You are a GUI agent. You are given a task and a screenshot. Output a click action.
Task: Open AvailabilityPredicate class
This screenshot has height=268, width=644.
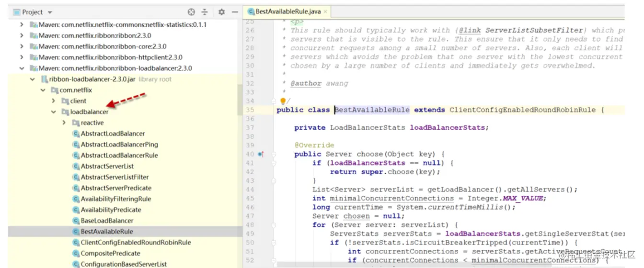111,210
